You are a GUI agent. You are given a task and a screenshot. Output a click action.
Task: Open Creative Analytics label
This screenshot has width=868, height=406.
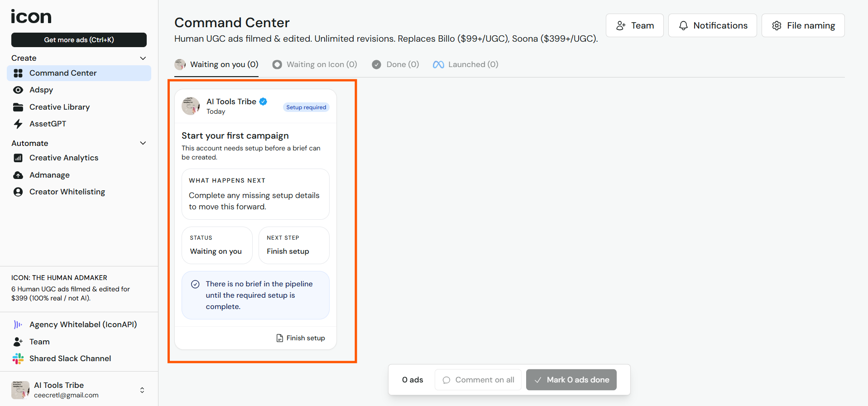[x=64, y=158]
